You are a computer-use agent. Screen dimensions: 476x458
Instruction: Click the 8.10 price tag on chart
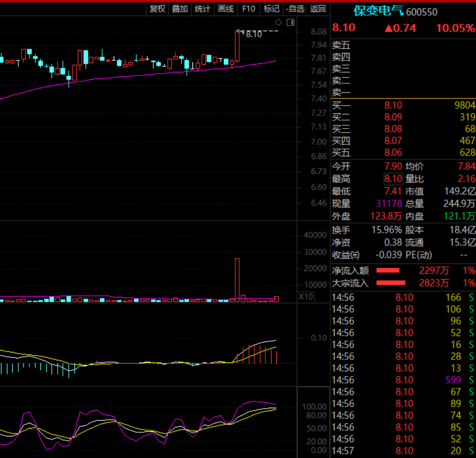pyautogui.click(x=254, y=34)
